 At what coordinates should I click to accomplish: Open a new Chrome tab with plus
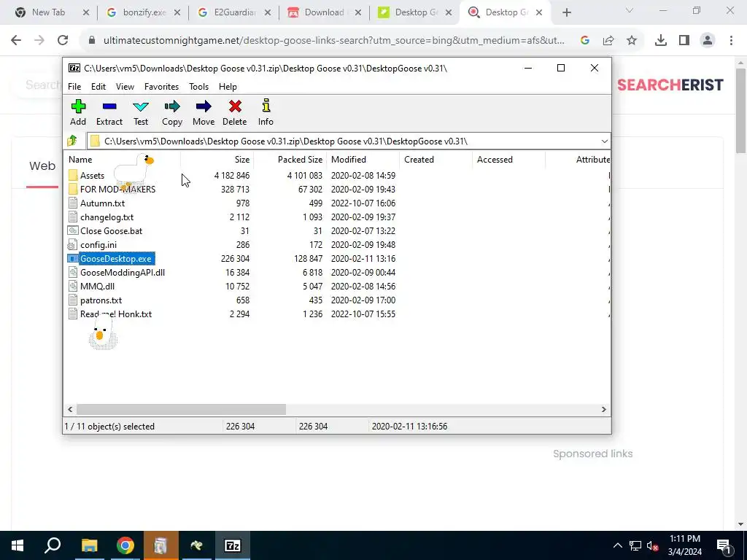coord(566,13)
